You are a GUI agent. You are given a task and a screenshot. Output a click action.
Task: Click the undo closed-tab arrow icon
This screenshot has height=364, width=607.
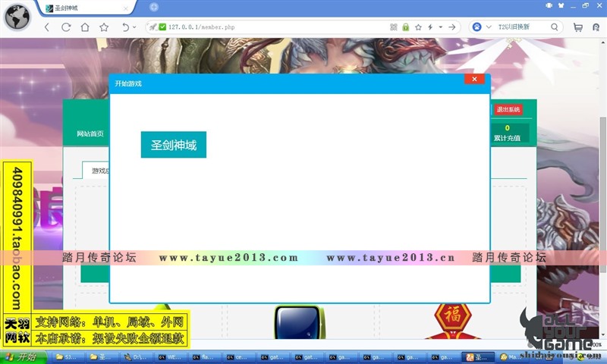[125, 27]
